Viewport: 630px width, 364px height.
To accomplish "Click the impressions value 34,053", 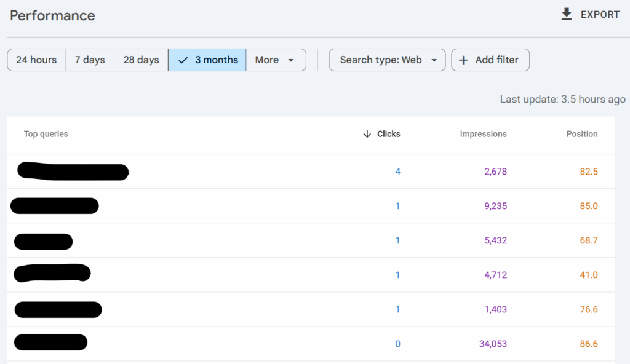I will pos(493,344).
